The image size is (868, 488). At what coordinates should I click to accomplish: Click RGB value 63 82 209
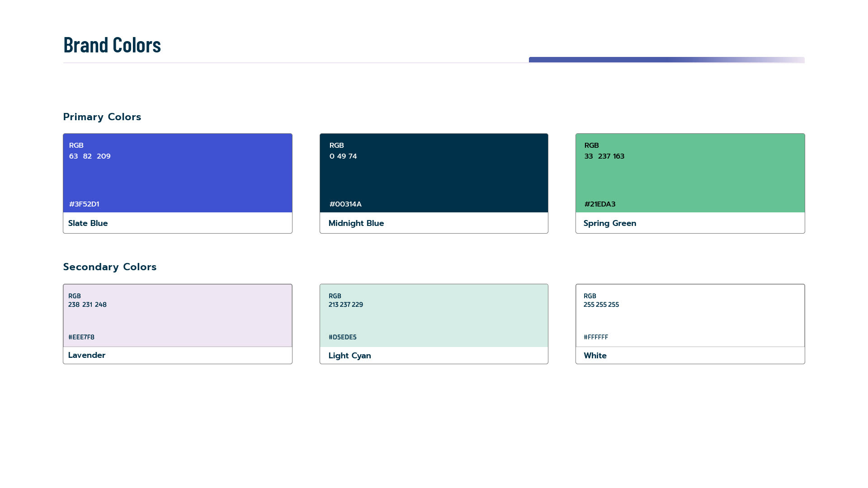[x=90, y=156]
